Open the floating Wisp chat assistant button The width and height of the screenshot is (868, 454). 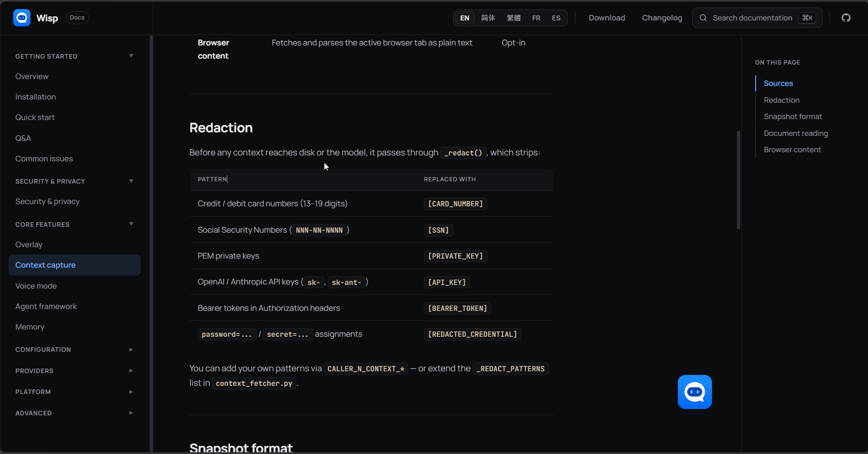695,392
